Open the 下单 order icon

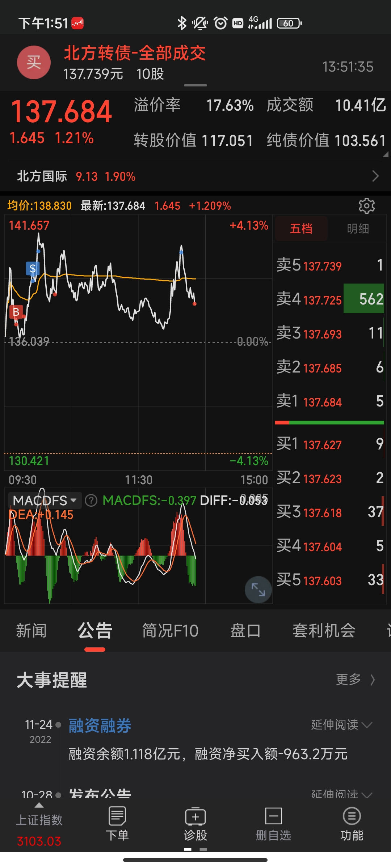117,824
